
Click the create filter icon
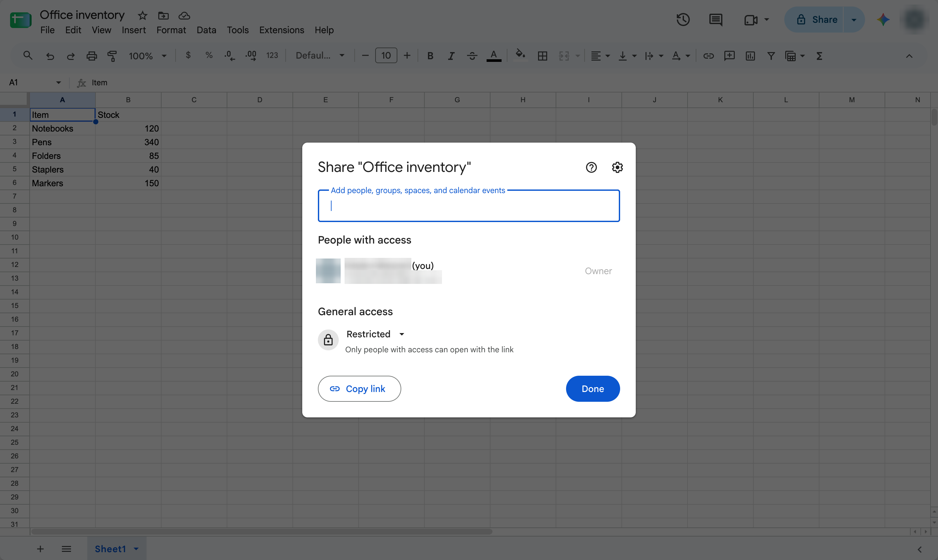pyautogui.click(x=771, y=56)
